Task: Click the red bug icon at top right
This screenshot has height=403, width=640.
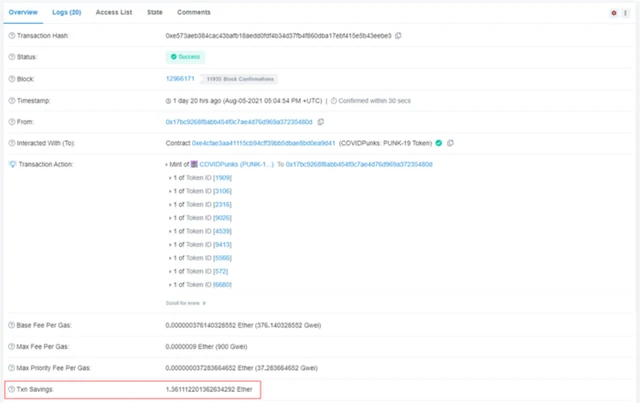Action: 613,13
